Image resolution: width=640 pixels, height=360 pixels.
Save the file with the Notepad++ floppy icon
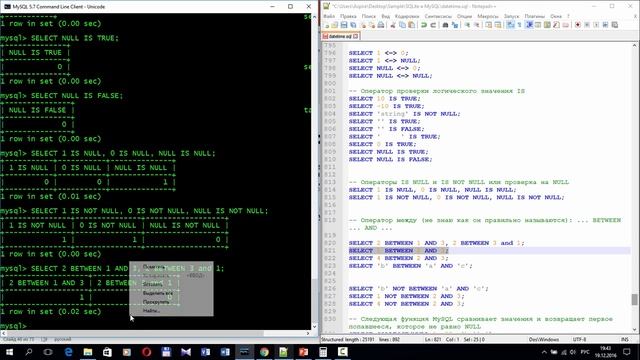[x=344, y=25]
